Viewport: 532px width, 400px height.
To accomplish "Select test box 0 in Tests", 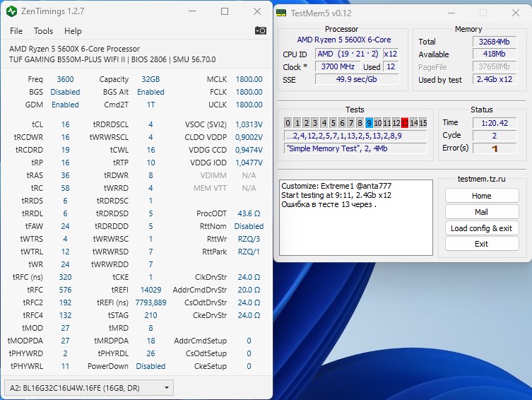I will 288,123.
